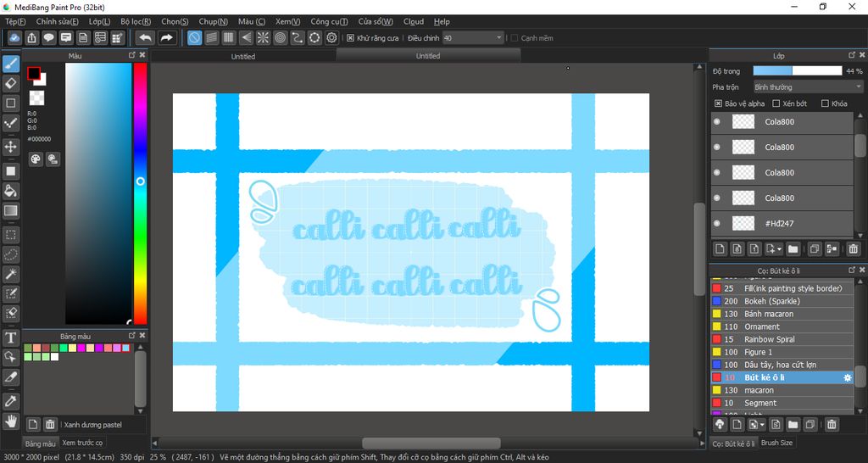Adjust the Độ trong opacity slider
The image size is (868, 463).
797,71
